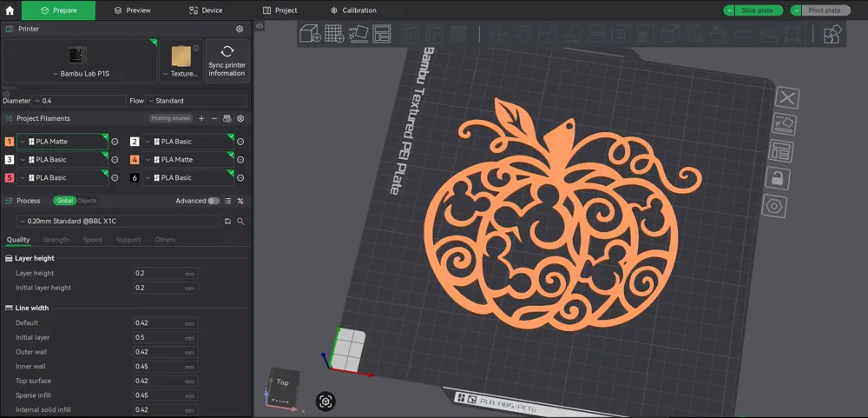Viewport: 868px width, 418px height.
Task: Open the Print plate dropdown arrow
Action: [797, 10]
